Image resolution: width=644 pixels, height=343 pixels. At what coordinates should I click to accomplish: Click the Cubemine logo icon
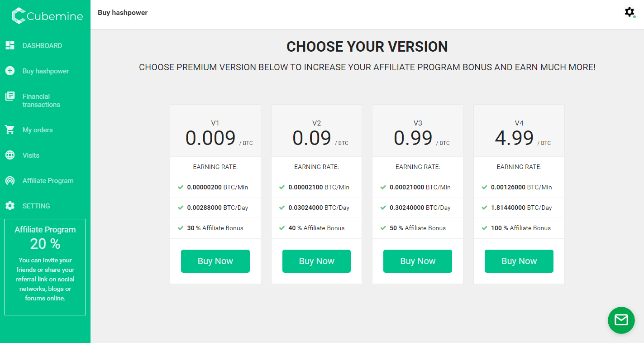point(19,16)
